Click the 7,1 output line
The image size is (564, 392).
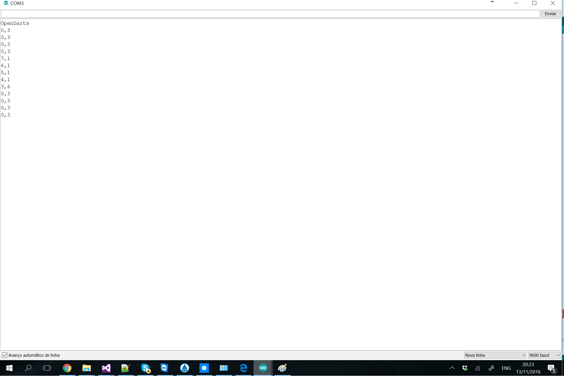pyautogui.click(x=5, y=58)
